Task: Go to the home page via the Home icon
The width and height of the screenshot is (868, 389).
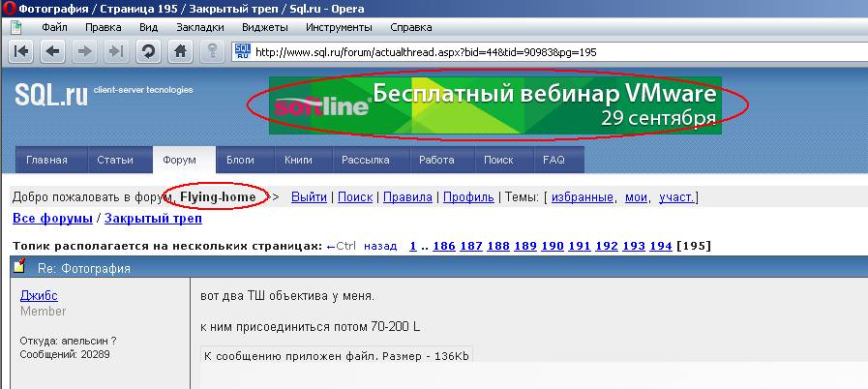Action: 179,51
